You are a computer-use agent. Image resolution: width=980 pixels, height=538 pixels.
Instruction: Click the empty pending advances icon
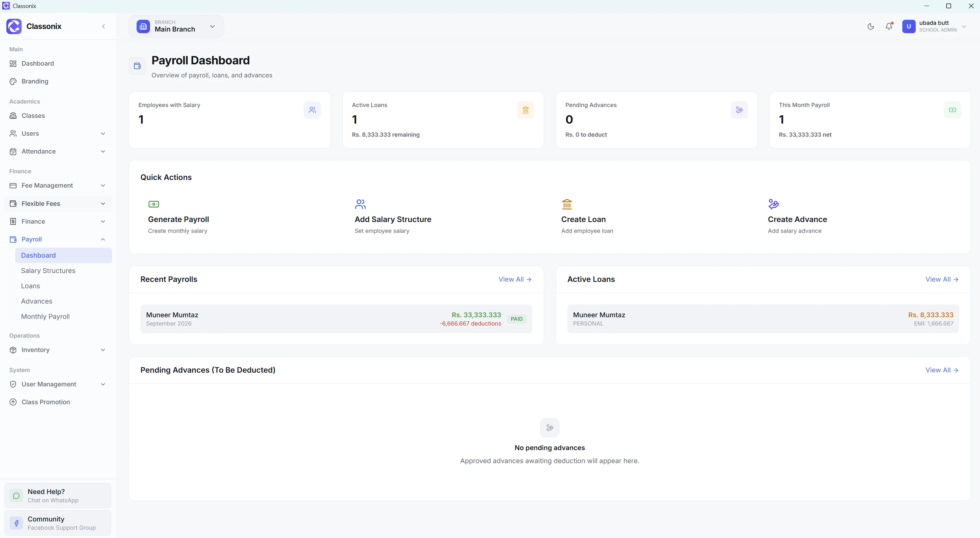(549, 428)
